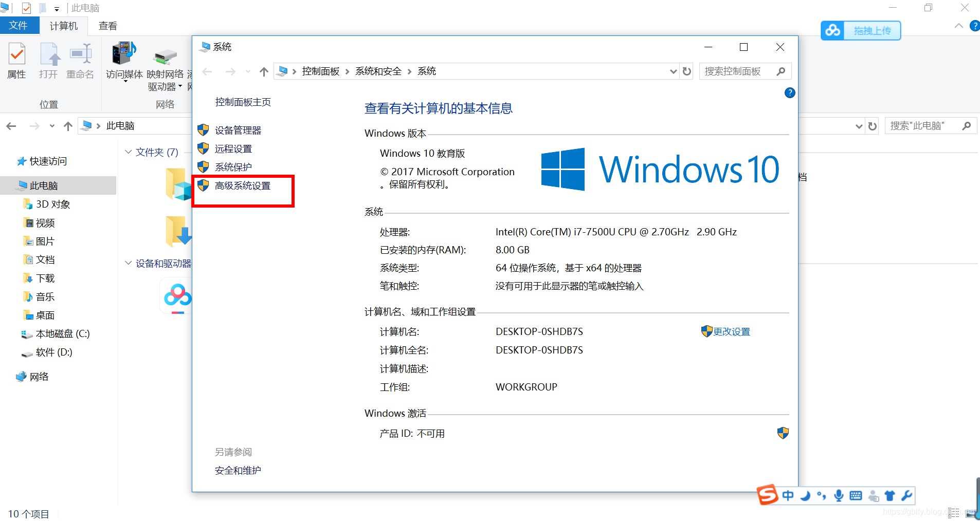The height and width of the screenshot is (521, 980).
Task: Click Explorer help icon at top right
Action: point(974,26)
